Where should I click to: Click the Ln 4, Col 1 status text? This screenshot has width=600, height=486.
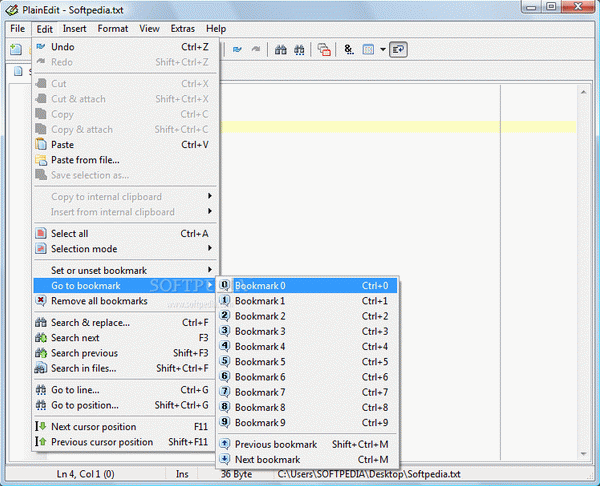[x=85, y=474]
